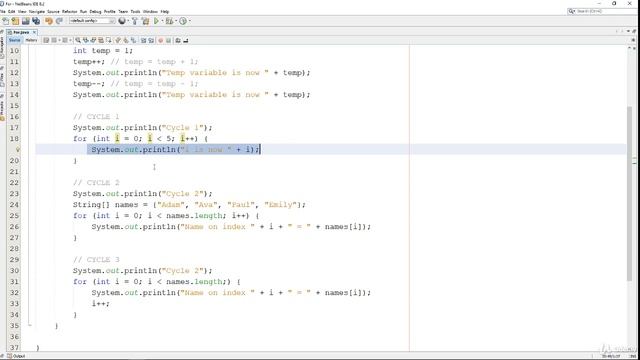The width and height of the screenshot is (640, 360).
Task: Open the File menu
Action: tap(2, 11)
